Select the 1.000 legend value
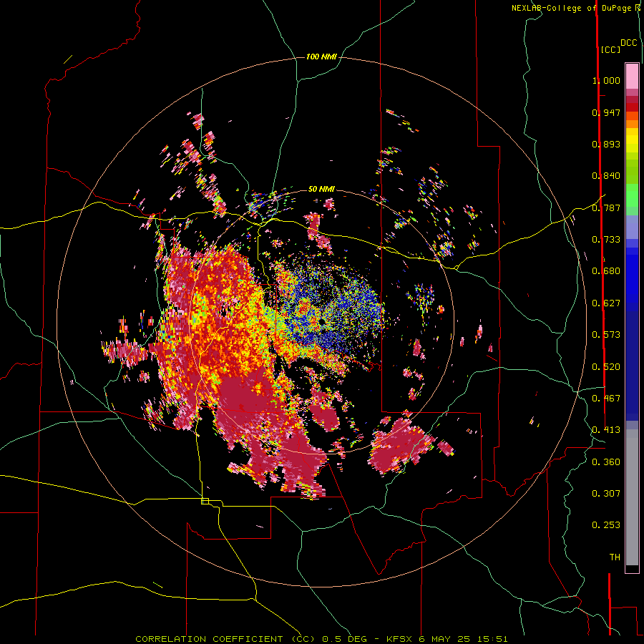Screen dimensions: 644x644 coord(606,80)
